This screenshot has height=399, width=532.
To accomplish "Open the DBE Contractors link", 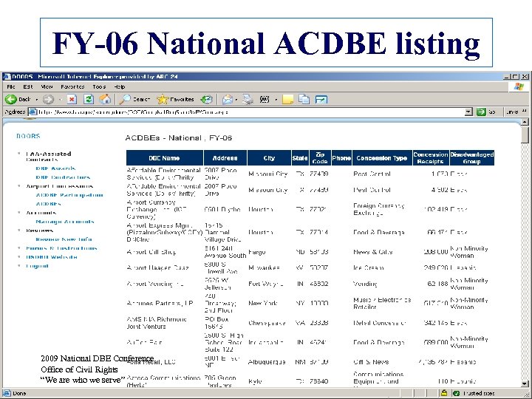I will (63, 177).
